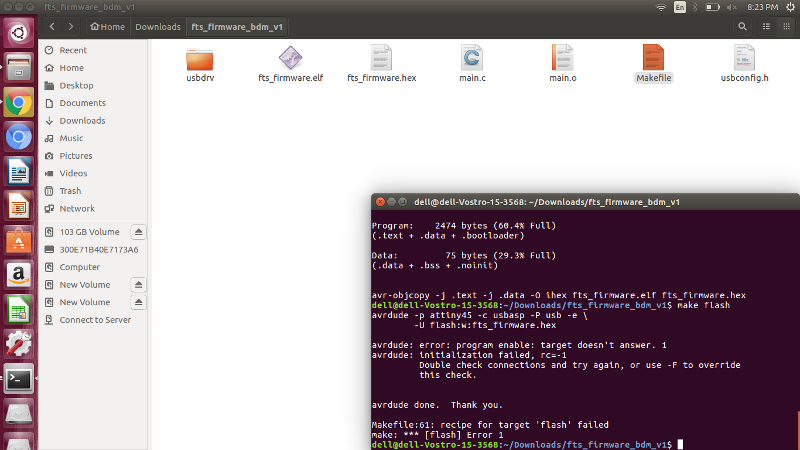Eject the 103 GB Volume
This screenshot has height=450, width=800.
click(x=138, y=232)
